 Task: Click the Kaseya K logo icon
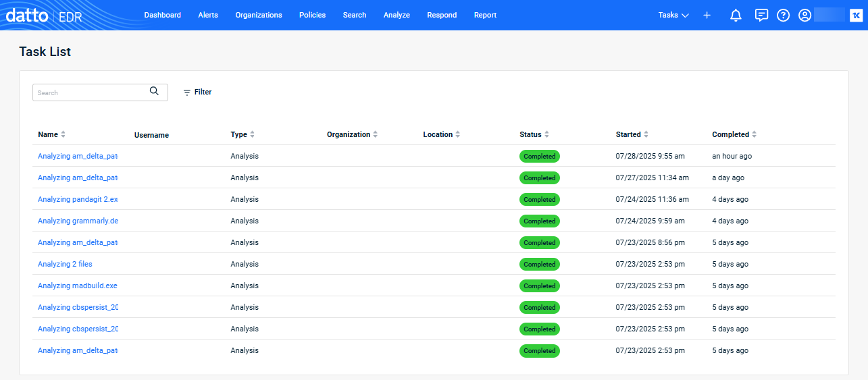[855, 15]
